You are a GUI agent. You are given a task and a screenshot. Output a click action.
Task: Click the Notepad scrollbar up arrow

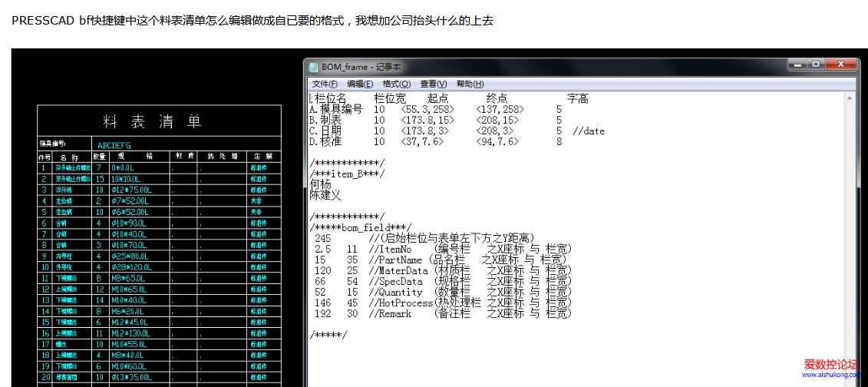point(851,98)
